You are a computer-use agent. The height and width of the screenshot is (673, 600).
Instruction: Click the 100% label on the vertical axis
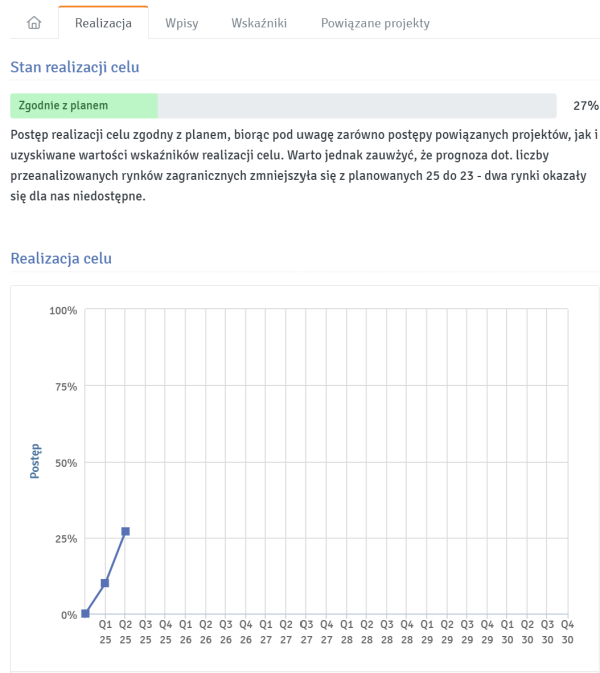click(x=63, y=311)
